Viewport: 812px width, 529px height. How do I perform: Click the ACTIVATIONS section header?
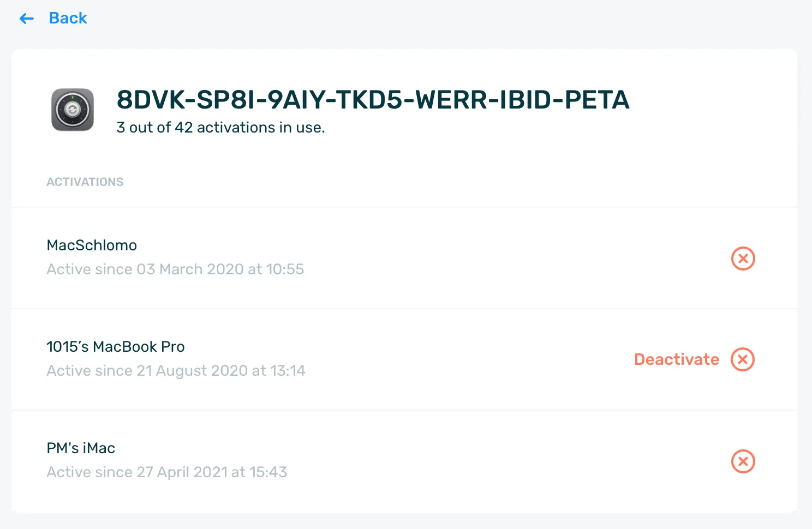[x=85, y=182]
